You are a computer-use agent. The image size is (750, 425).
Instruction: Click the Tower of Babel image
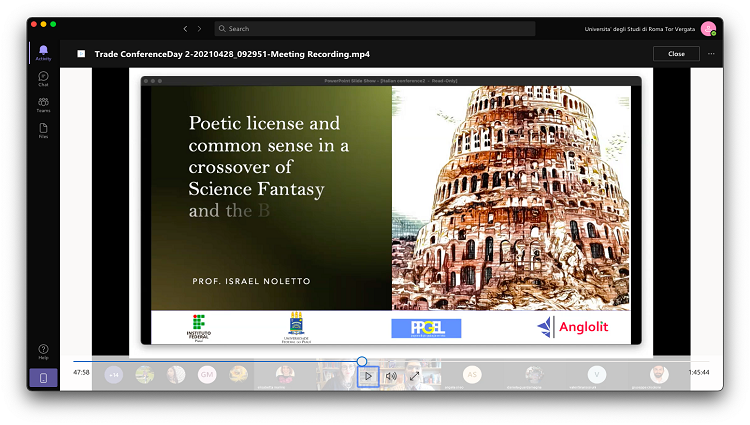(x=511, y=198)
